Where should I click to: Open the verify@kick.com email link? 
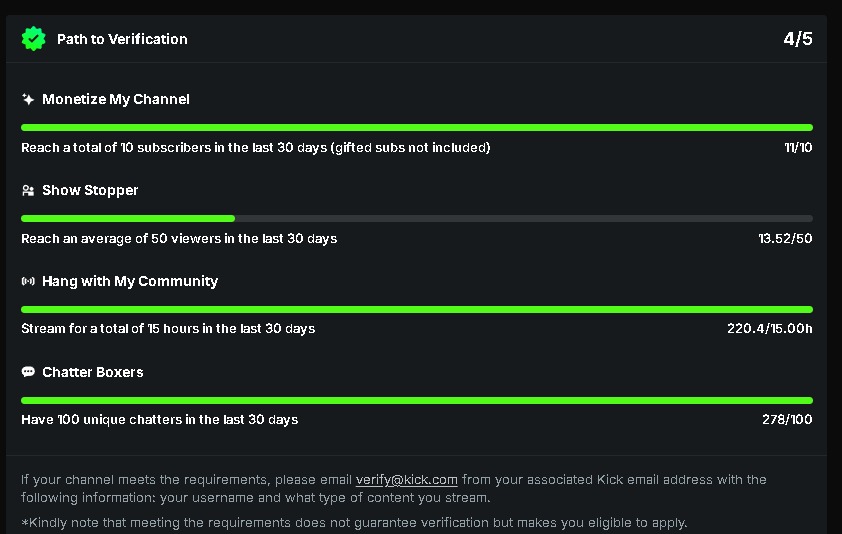[x=406, y=480]
